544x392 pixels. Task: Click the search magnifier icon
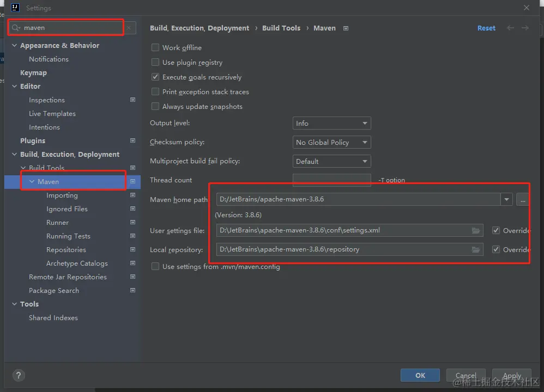tap(15, 28)
